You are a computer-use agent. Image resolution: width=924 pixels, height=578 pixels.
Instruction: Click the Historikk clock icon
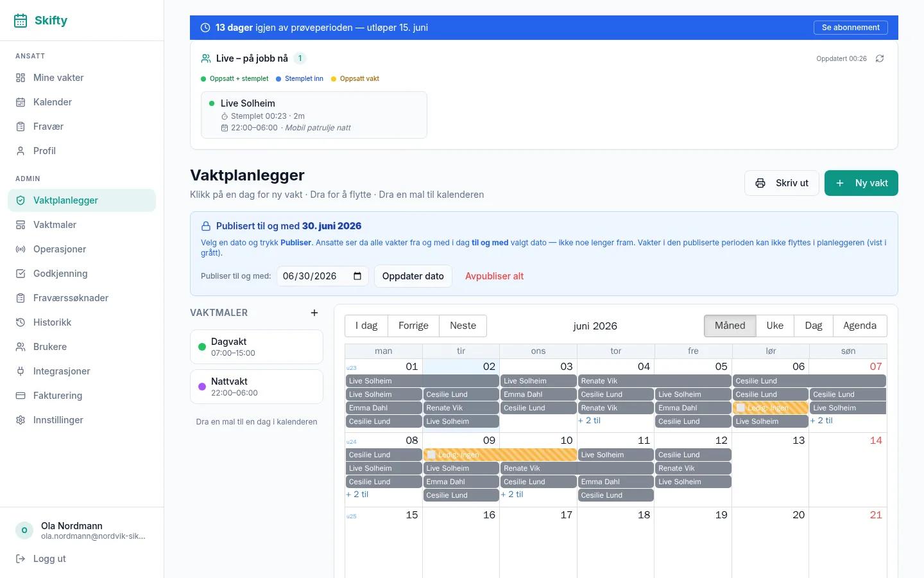(x=21, y=322)
